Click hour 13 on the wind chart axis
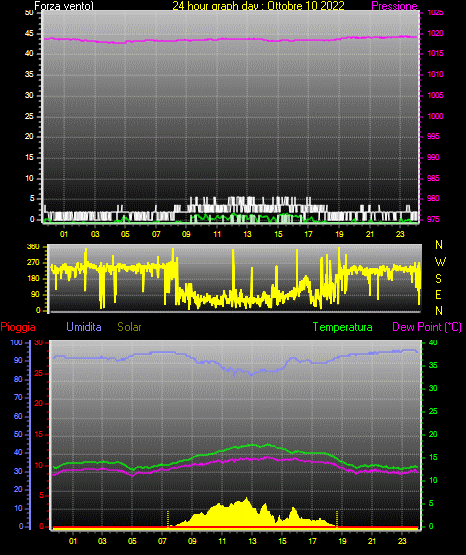 (247, 234)
